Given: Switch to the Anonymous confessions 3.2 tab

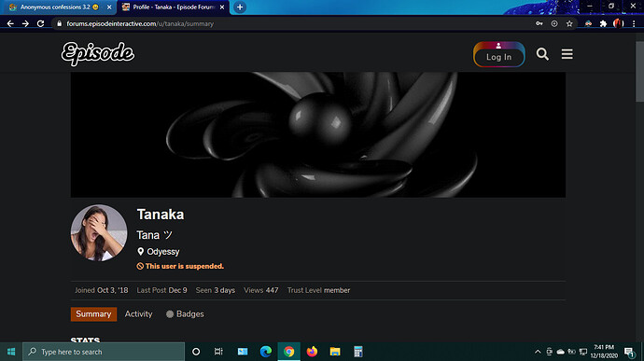Looking at the screenshot, I should point(59,7).
